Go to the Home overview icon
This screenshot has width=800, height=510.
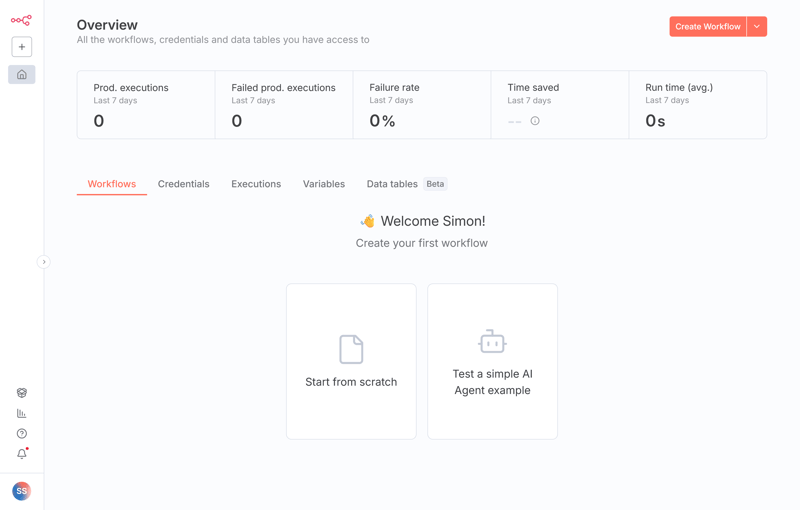pos(22,75)
